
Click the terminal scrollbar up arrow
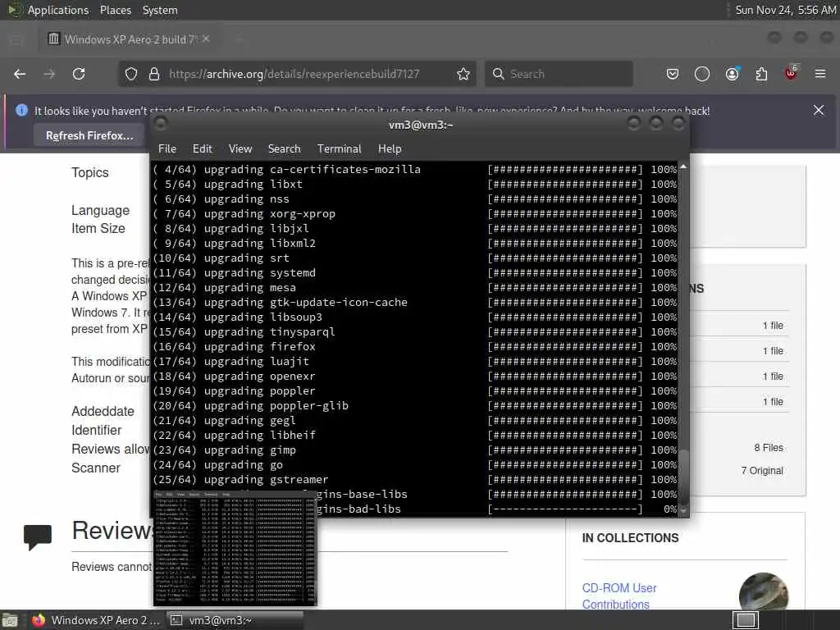click(x=683, y=167)
